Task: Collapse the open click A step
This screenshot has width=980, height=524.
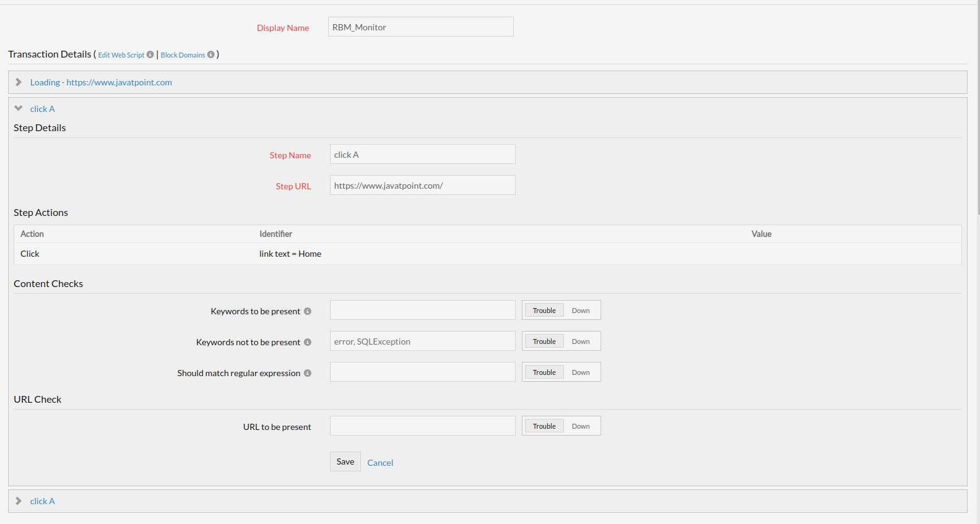Action: pos(19,109)
